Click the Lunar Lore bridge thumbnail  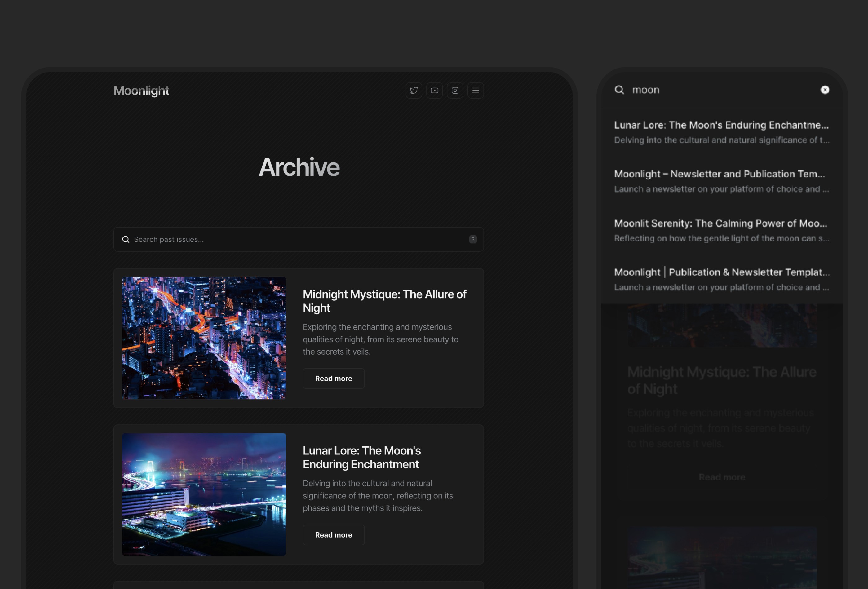pyautogui.click(x=204, y=494)
